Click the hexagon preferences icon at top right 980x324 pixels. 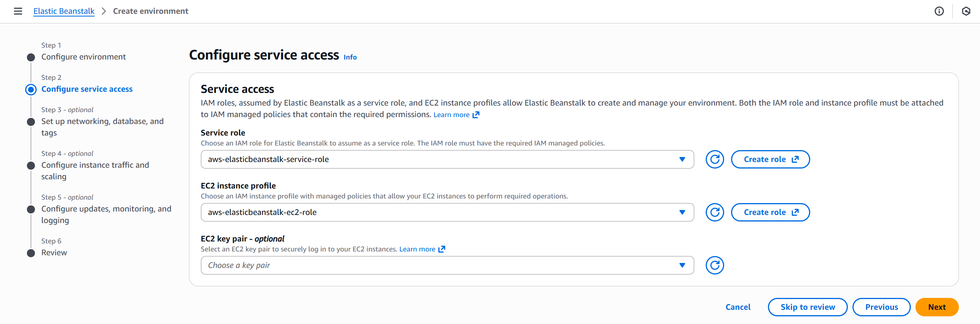tap(966, 11)
